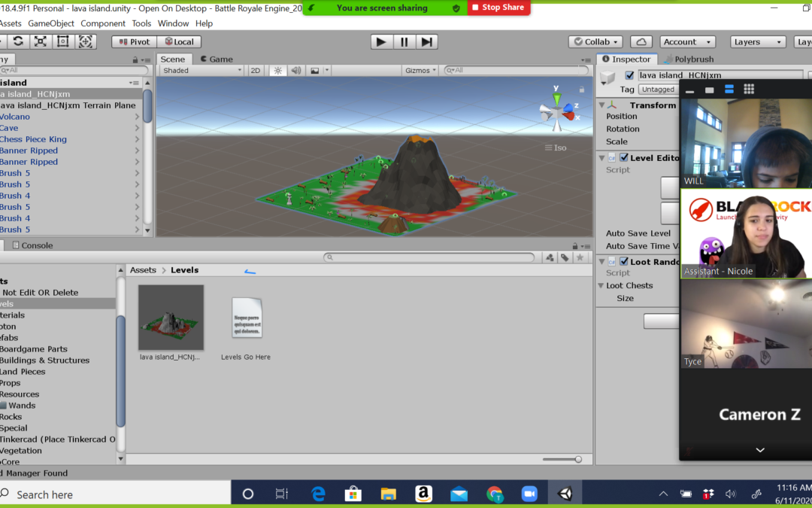Open the Shaded draw mode dropdown
This screenshot has height=508, width=812.
coord(201,71)
